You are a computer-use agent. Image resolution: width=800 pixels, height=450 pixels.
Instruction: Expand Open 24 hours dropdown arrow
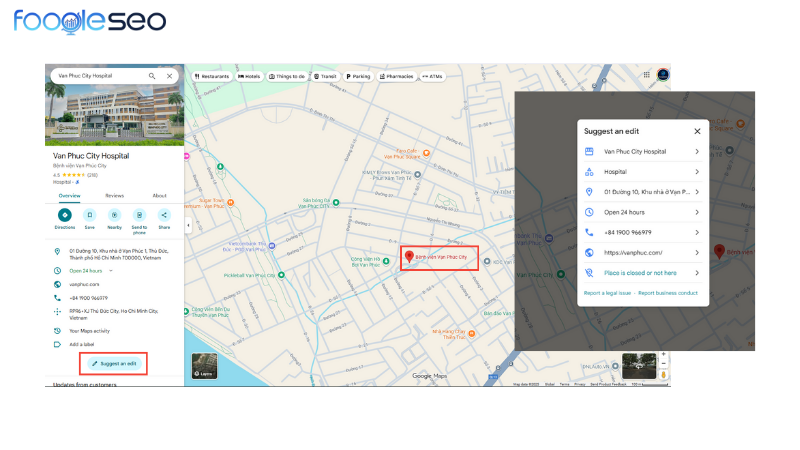click(x=111, y=271)
